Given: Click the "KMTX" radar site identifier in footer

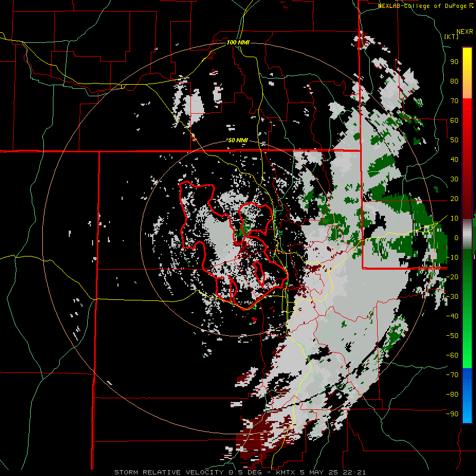Looking at the screenshot, I should [287, 472].
